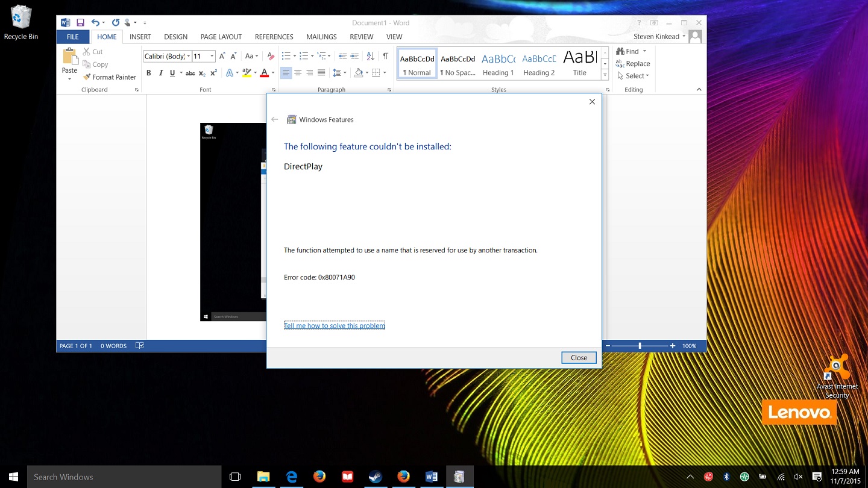
Task: Open Task View on taskbar
Action: point(235,477)
